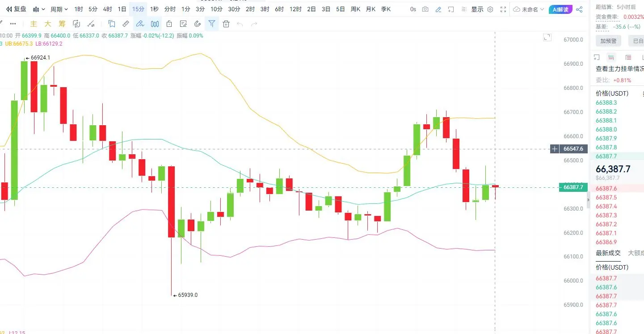
Task: Click the plus button beside 66547.6 label
Action: (x=555, y=149)
